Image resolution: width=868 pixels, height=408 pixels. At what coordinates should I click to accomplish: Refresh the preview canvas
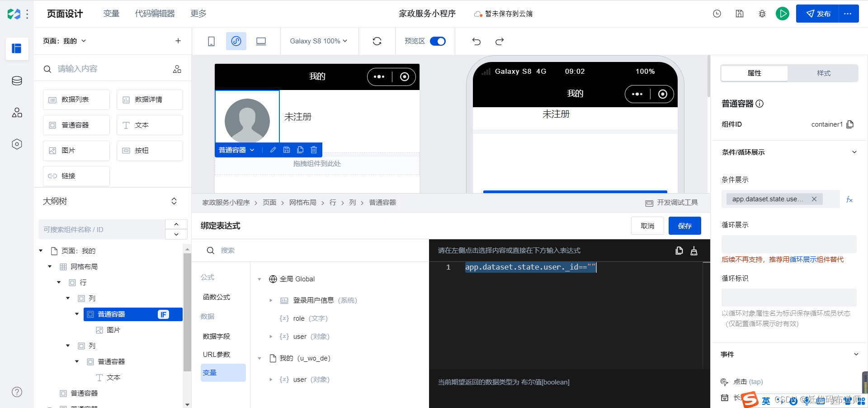click(377, 41)
